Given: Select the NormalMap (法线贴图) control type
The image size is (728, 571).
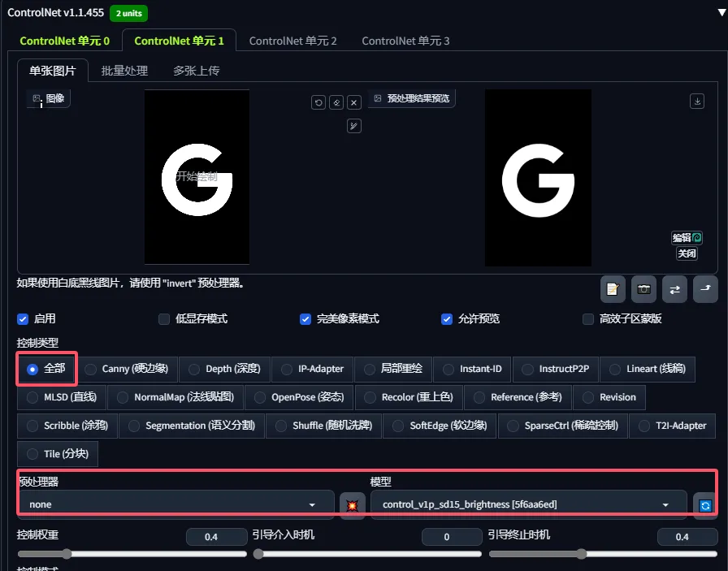Looking at the screenshot, I should point(175,397).
